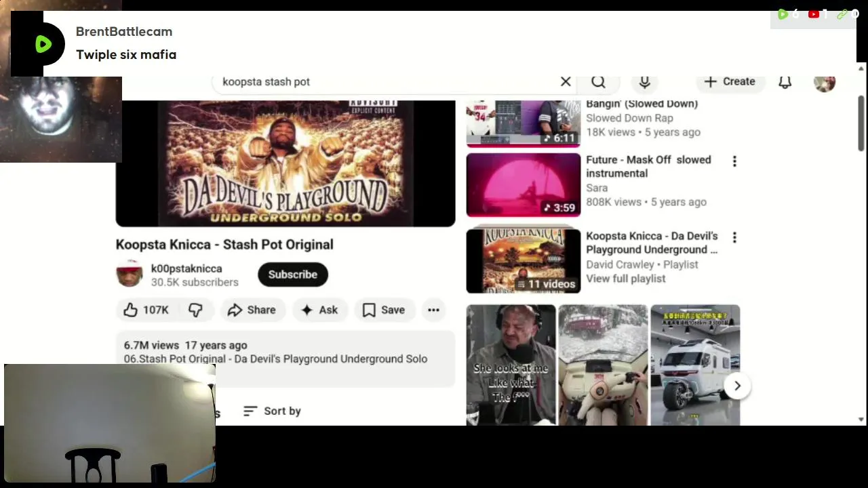The image size is (868, 488).
Task: Click the 'Koopsta Knicca - Stash Pot Original' title
Action: (x=224, y=245)
